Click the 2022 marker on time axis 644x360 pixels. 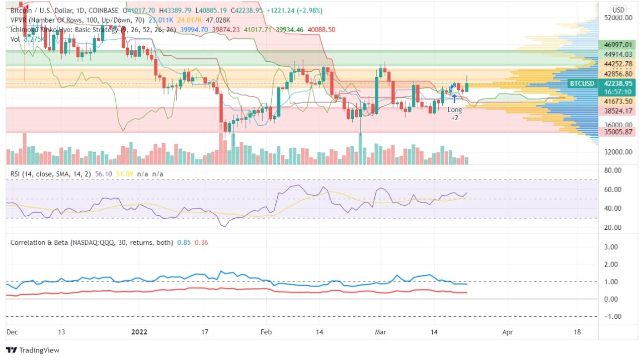138,332
